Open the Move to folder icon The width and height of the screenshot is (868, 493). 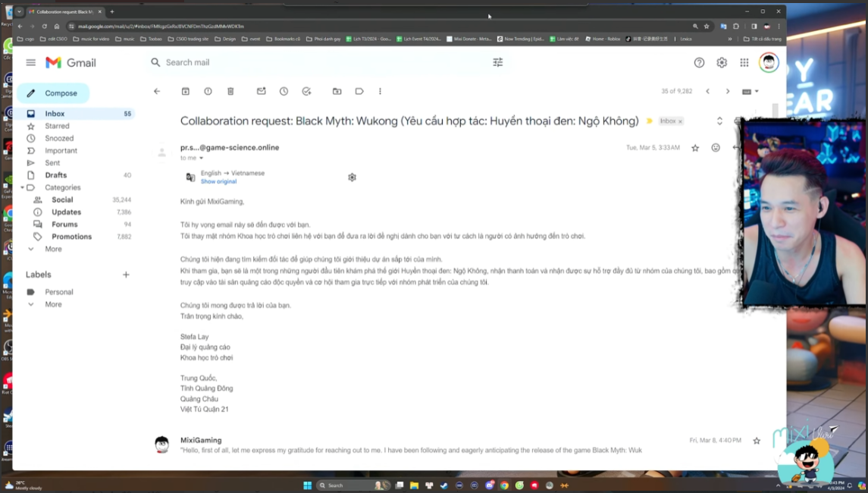(x=337, y=92)
